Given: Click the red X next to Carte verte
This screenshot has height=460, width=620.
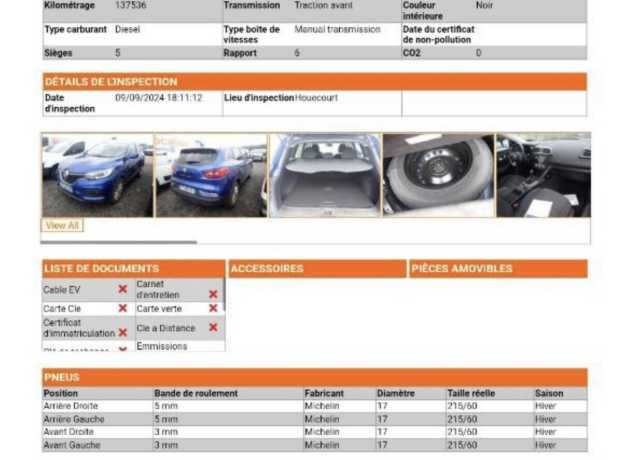Looking at the screenshot, I should pyautogui.click(x=213, y=308).
